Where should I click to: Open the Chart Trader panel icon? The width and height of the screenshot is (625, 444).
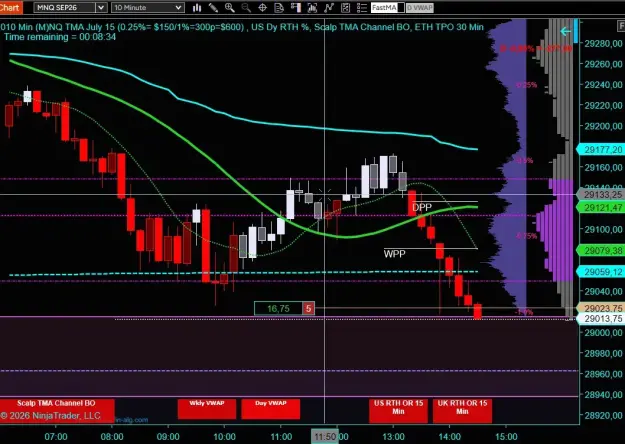point(296,7)
